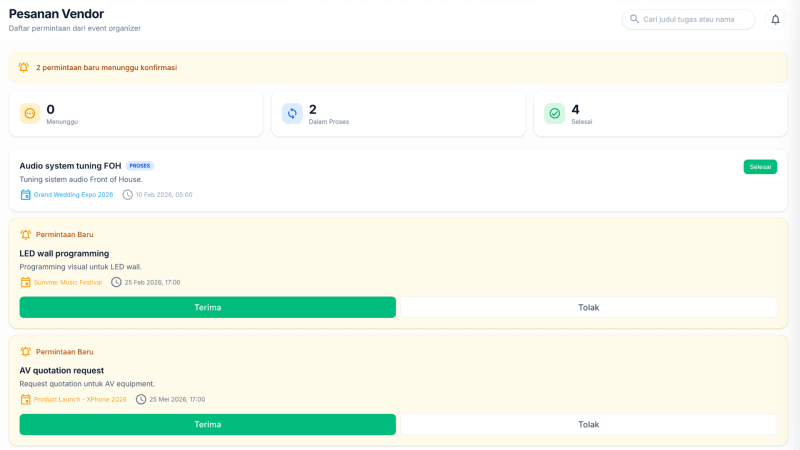Click the LED wall programming title
800x450 pixels.
pos(64,254)
